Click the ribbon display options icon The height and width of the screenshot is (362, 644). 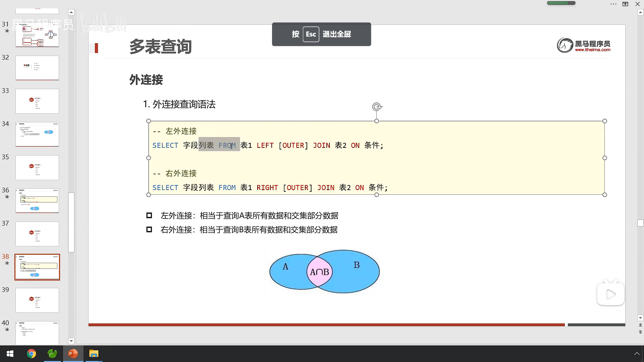point(625,4)
